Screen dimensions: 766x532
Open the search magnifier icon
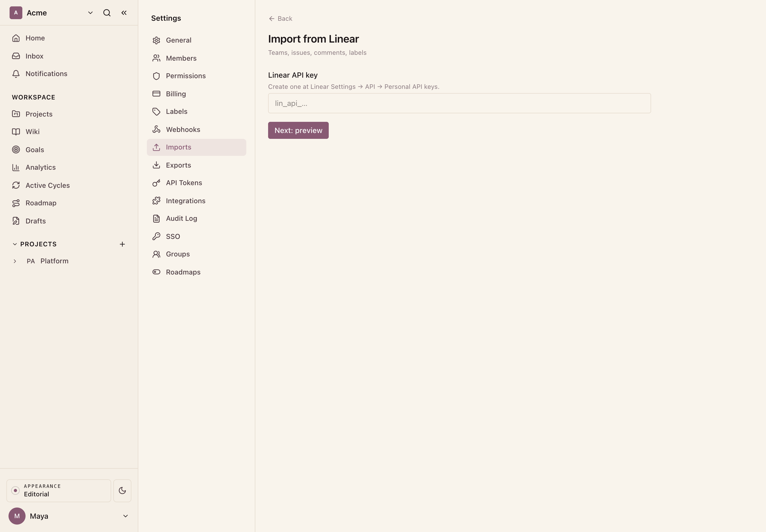[x=107, y=13]
